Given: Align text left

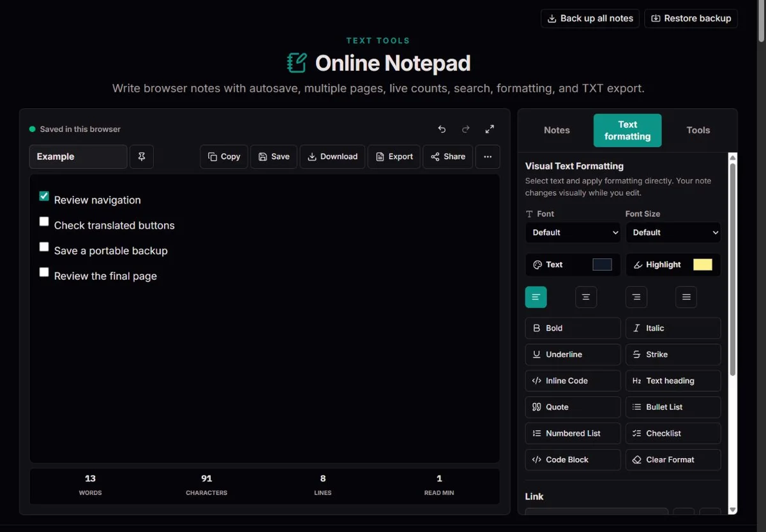Looking at the screenshot, I should coord(536,297).
